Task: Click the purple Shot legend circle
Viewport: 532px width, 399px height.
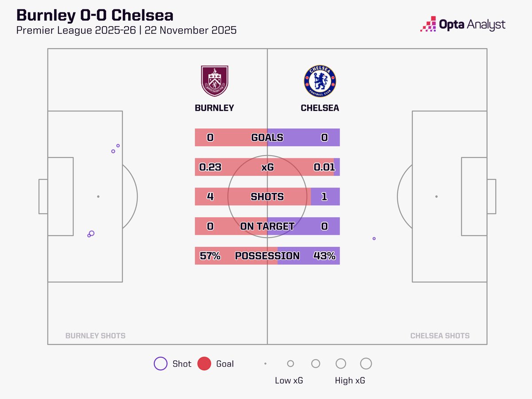Action: [160, 364]
